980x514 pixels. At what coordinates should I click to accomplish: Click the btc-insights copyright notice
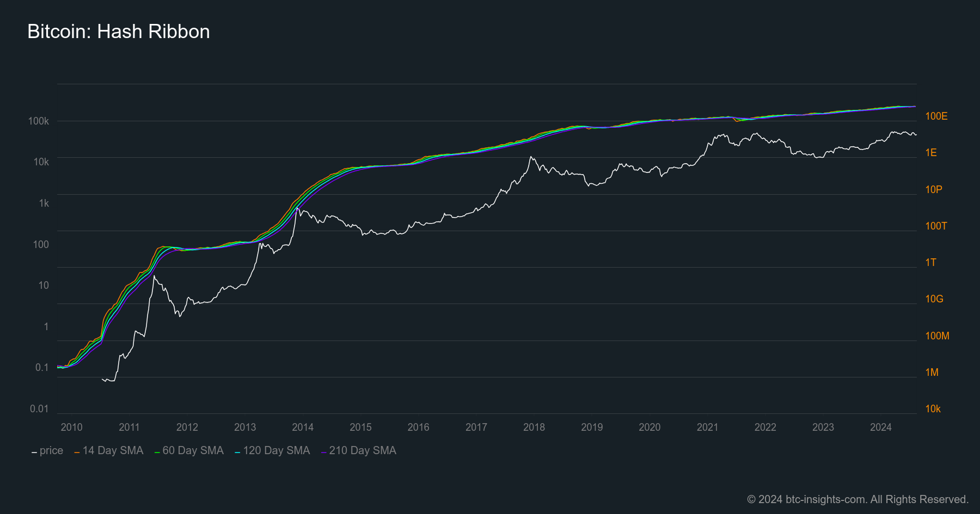[x=857, y=499]
